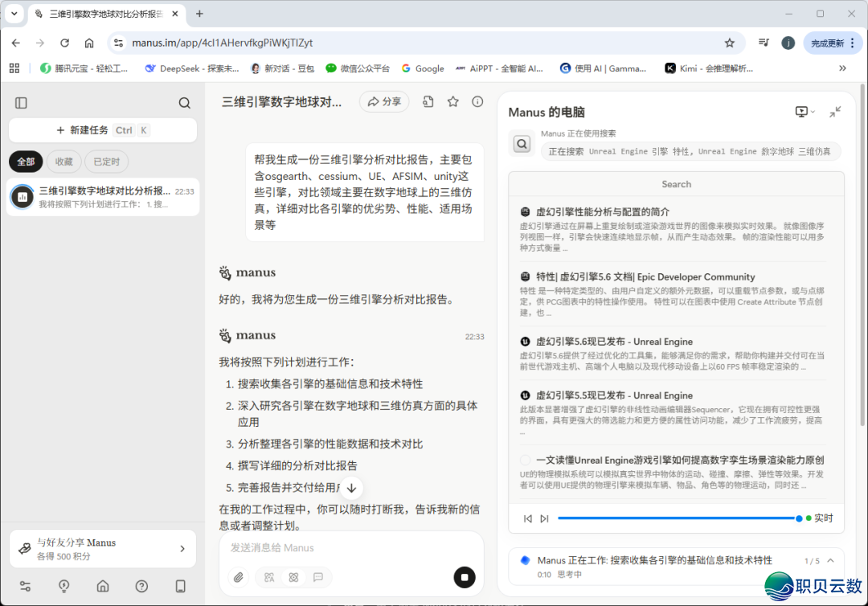
Task: Click the chat bubble icon in message box
Action: click(317, 577)
